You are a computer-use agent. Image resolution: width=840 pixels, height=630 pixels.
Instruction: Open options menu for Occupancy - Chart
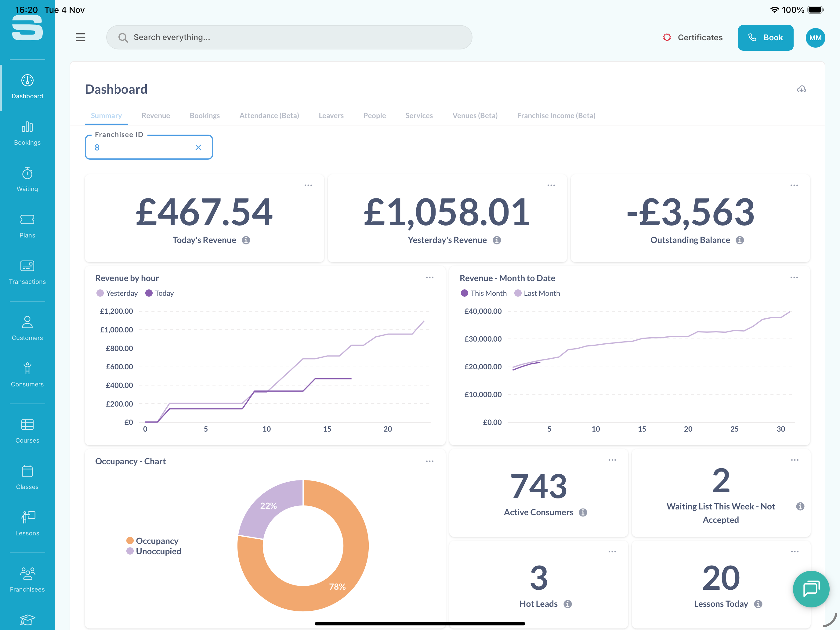(429, 461)
